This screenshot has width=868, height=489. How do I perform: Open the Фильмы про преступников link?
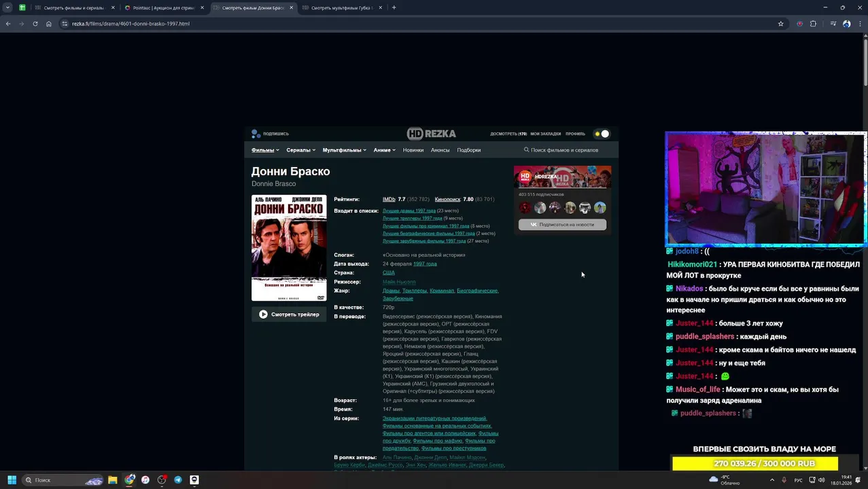click(x=453, y=448)
